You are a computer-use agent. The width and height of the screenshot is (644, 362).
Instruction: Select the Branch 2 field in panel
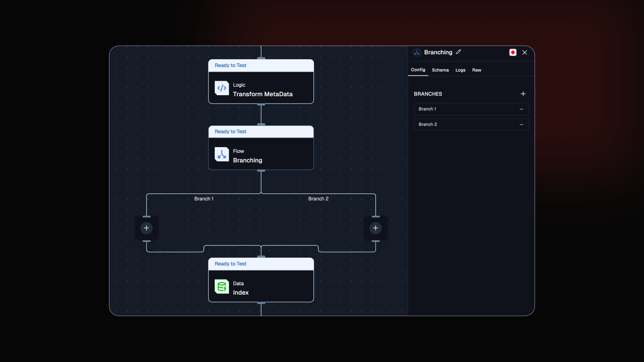[x=471, y=125]
